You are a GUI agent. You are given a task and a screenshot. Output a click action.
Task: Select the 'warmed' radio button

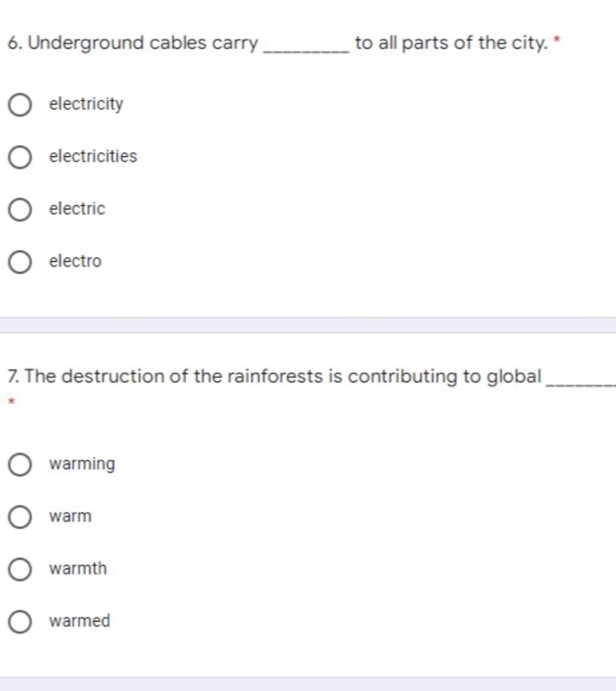(20, 622)
